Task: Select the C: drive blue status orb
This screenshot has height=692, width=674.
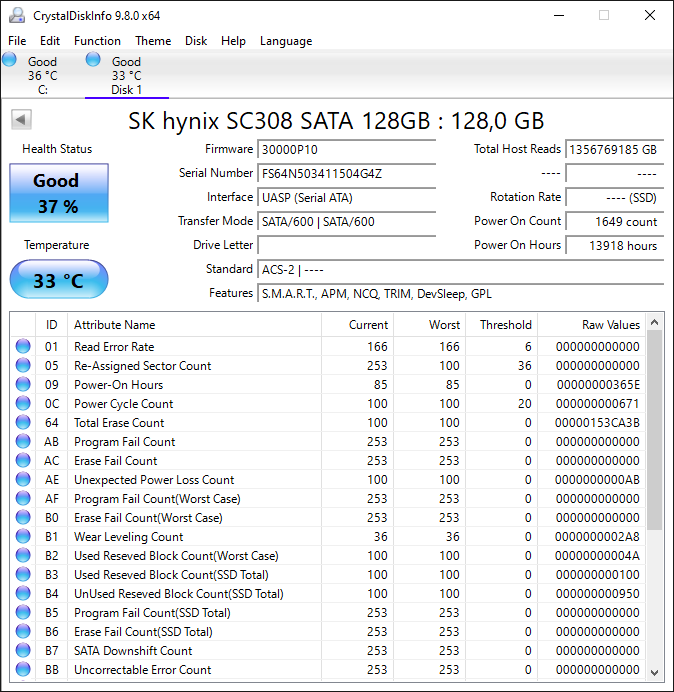Action: [x=9, y=59]
